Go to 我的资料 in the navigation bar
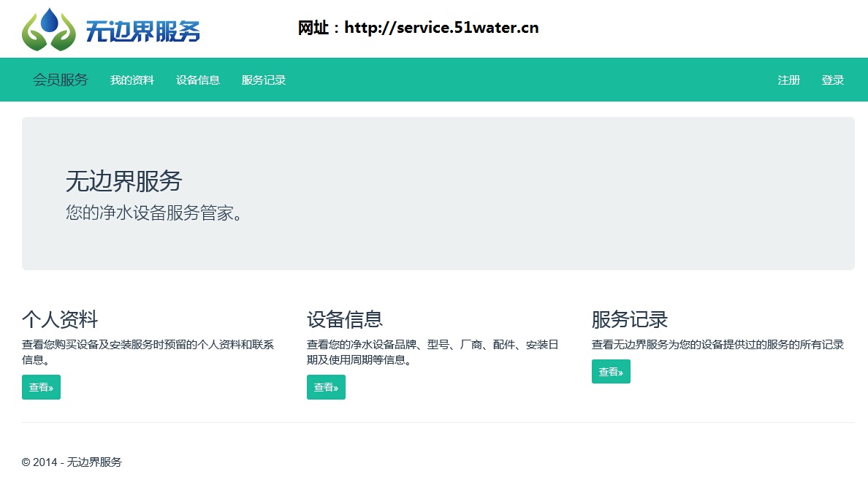Screen dimensions: 868x477 [x=132, y=80]
